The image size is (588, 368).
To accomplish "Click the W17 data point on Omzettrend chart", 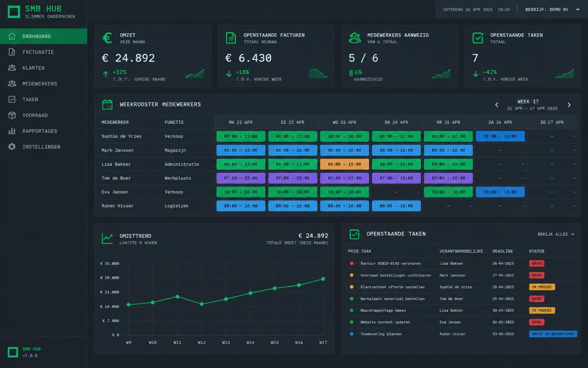I will pyautogui.click(x=323, y=279).
